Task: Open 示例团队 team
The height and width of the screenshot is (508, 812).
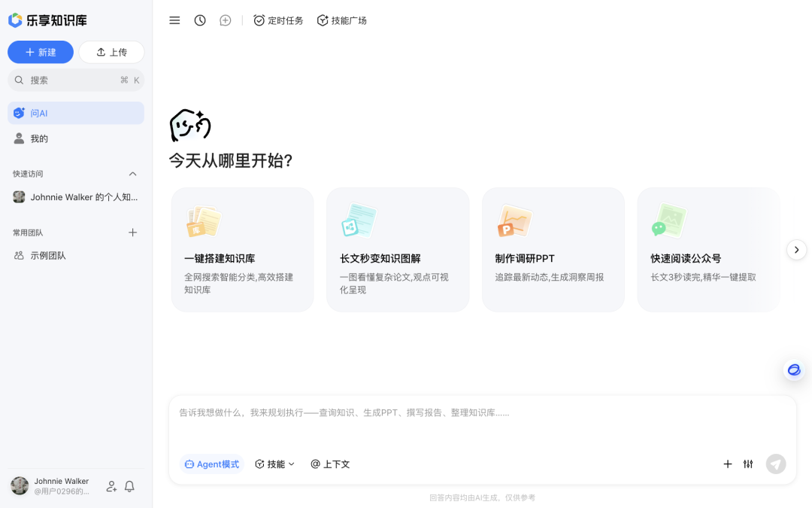Action: click(x=76, y=256)
